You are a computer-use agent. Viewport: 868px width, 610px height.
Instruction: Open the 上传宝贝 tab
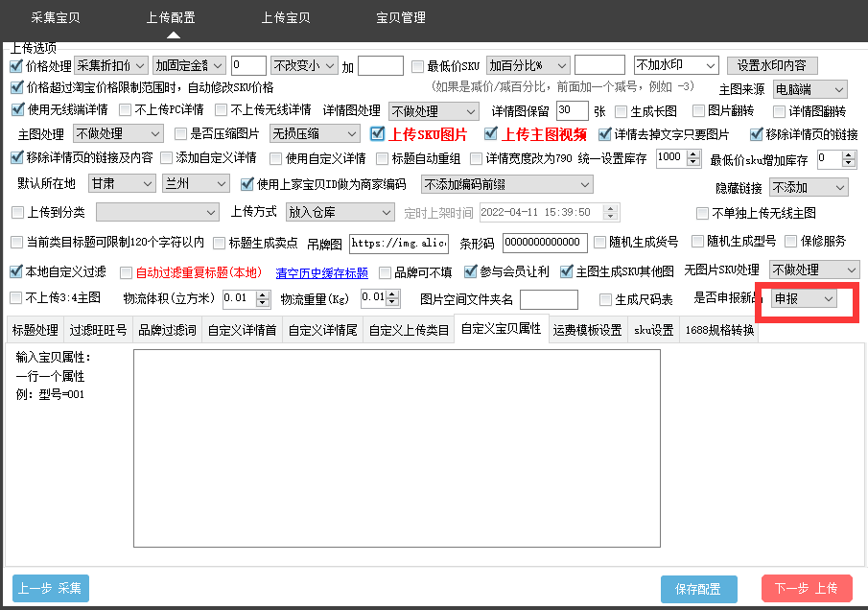(286, 17)
